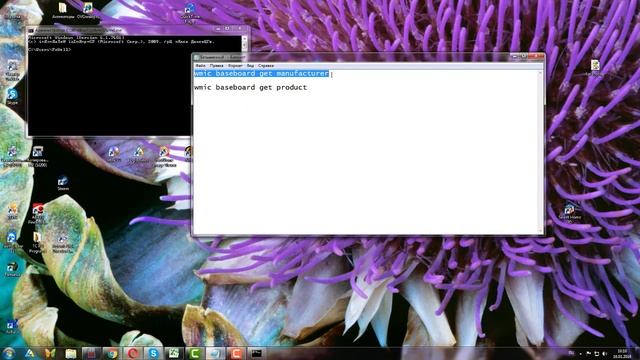Show hidden tray icons arrow
Screen dimensions: 640x360
(580, 353)
